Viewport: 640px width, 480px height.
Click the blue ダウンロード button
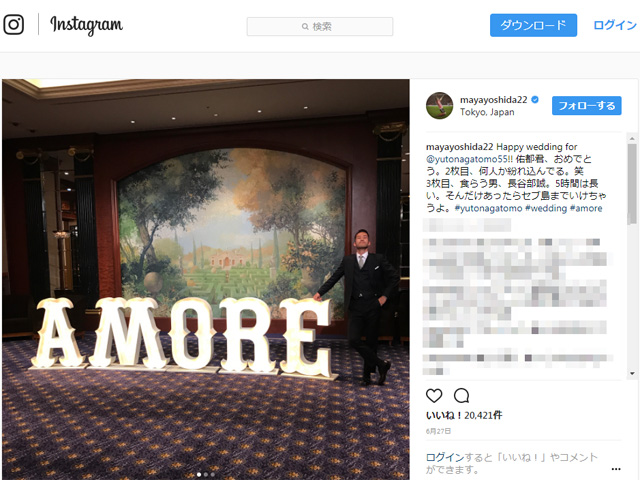tap(533, 25)
